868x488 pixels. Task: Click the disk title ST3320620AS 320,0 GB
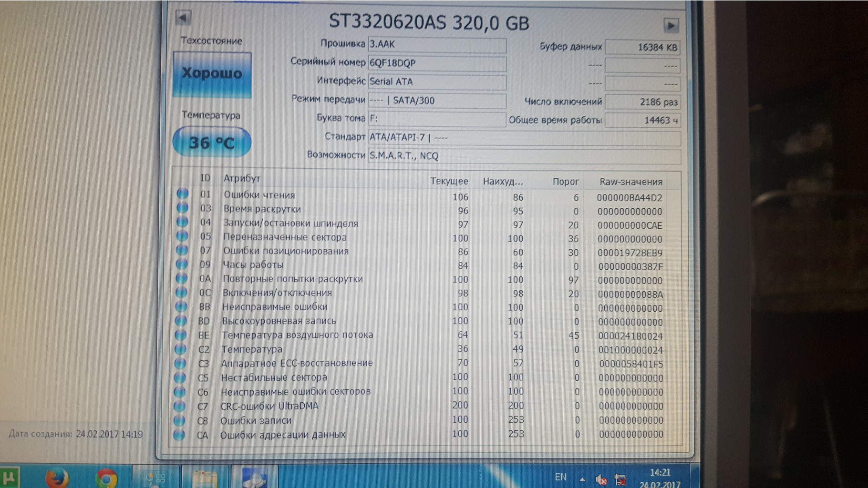pyautogui.click(x=429, y=22)
